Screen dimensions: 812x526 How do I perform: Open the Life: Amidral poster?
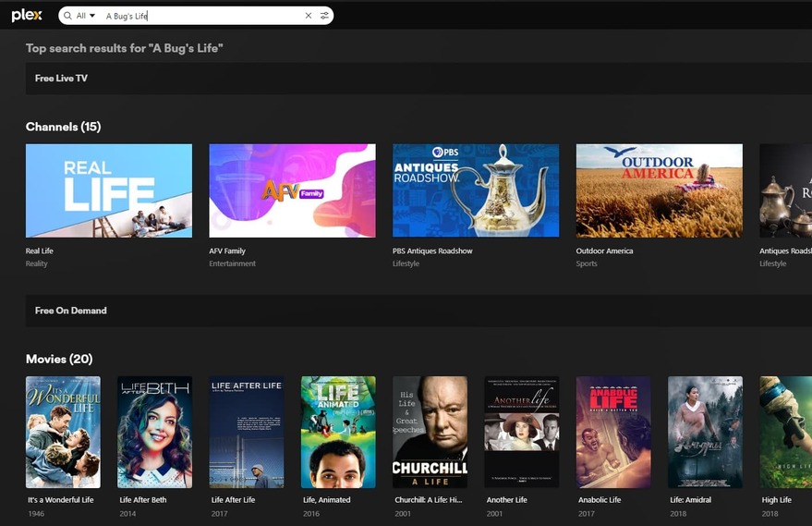point(706,432)
